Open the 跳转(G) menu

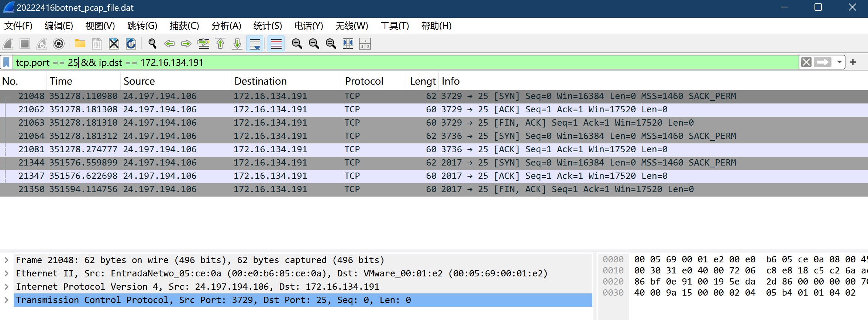[x=142, y=26]
